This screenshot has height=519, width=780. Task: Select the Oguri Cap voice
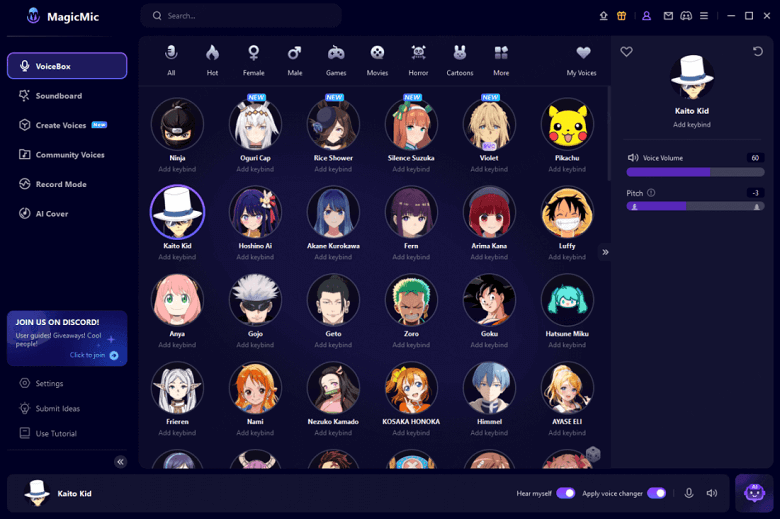click(255, 124)
